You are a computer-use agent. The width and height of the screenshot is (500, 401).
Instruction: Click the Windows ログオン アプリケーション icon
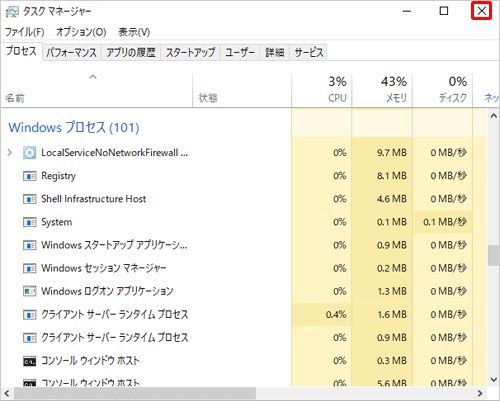(x=29, y=291)
